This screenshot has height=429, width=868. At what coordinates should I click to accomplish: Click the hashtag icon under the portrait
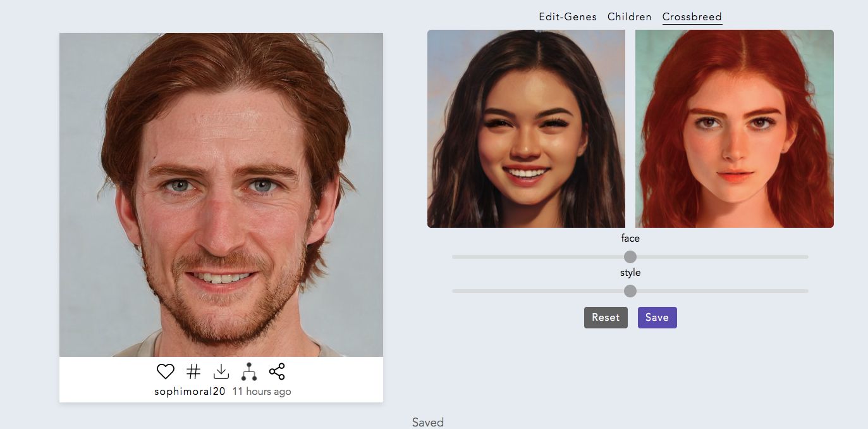pos(193,371)
